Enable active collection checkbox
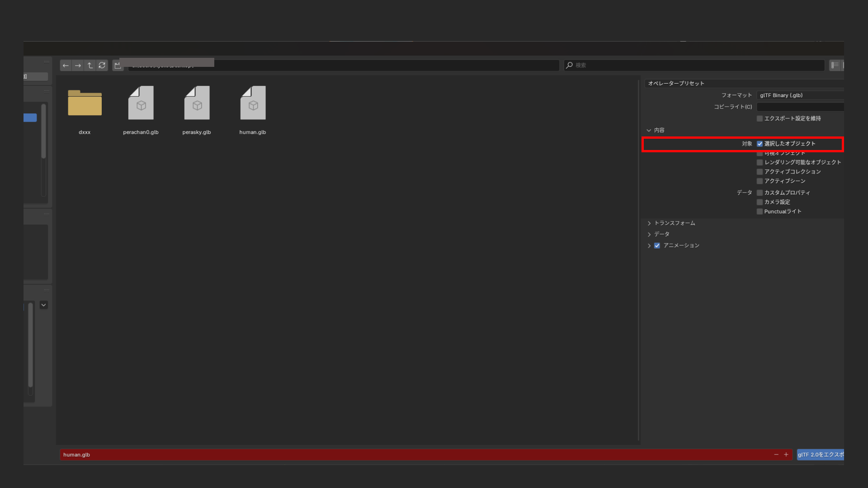 point(759,172)
